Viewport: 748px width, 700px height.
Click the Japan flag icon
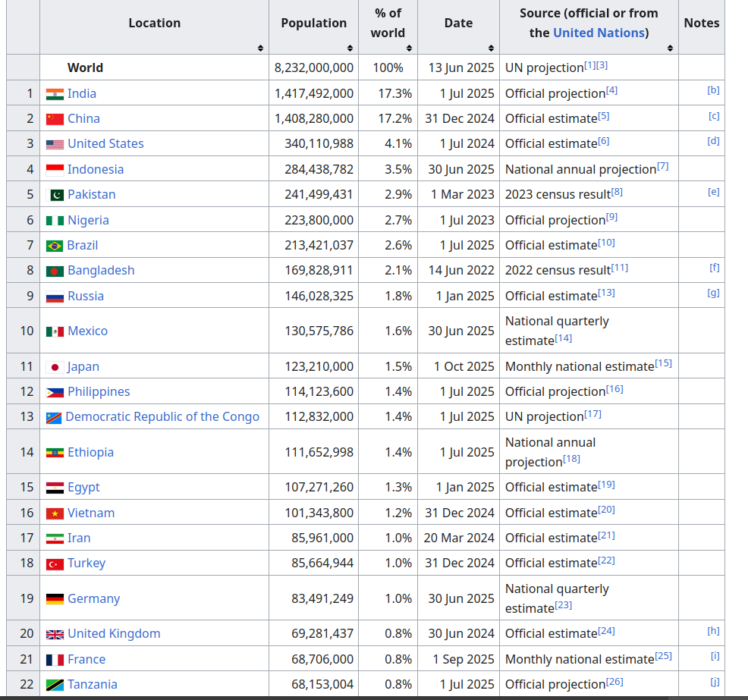point(55,367)
